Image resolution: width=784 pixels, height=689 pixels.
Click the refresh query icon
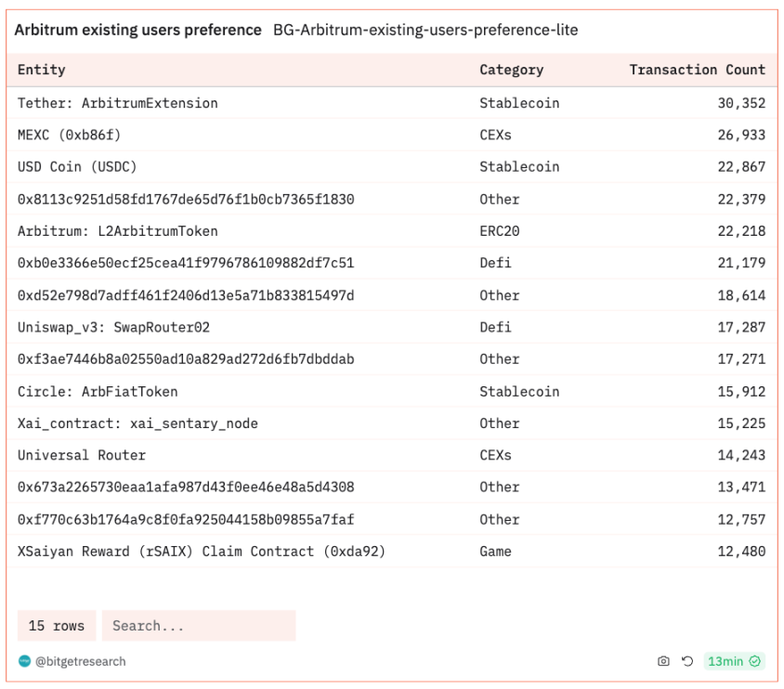[x=687, y=661]
